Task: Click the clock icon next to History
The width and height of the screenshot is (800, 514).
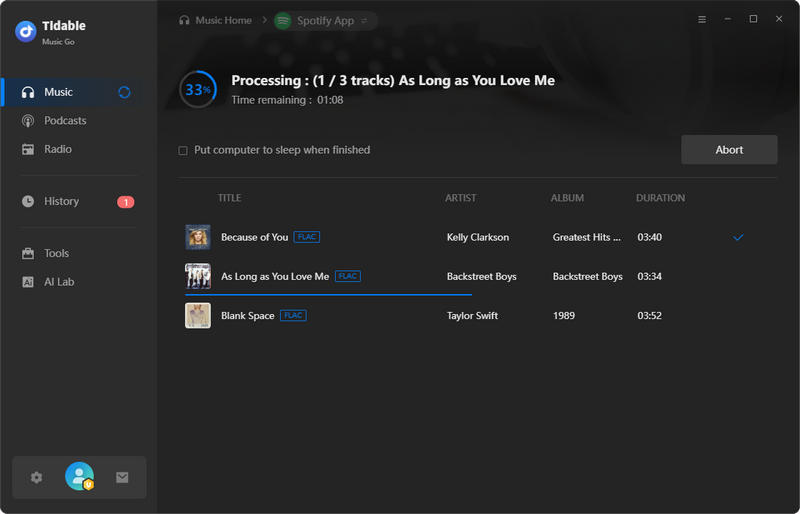Action: [x=28, y=202]
